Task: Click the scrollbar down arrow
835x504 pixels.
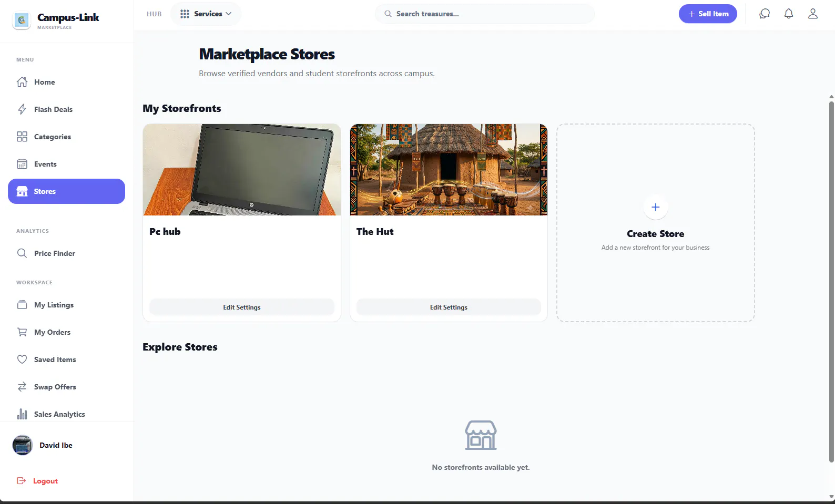Action: pyautogui.click(x=831, y=497)
